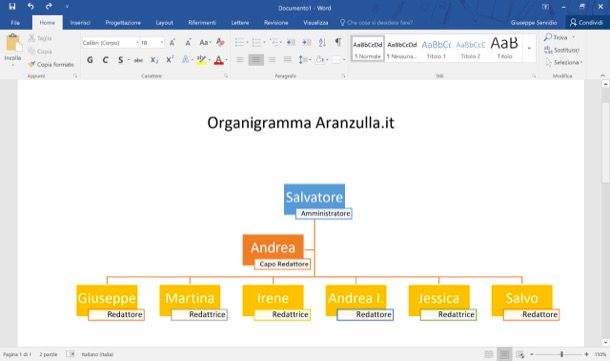Screen dimensions: 610x361
Task: Align text left
Action: coord(240,60)
